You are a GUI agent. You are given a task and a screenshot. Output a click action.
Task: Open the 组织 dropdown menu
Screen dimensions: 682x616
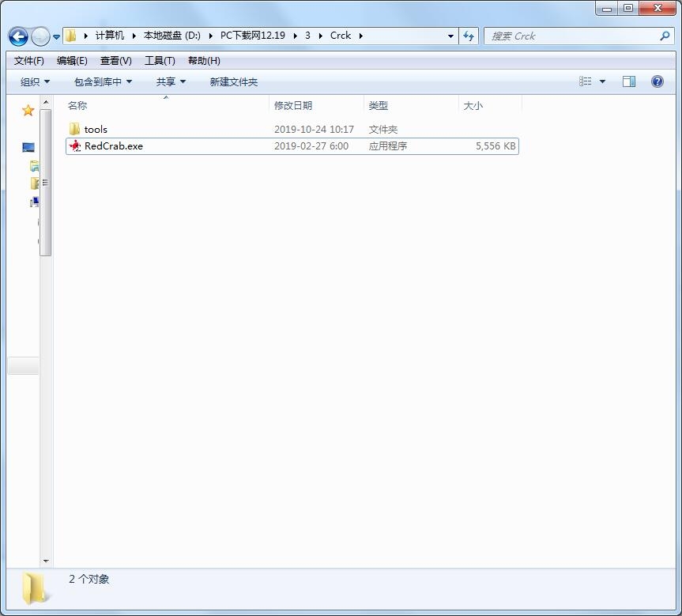(x=35, y=81)
